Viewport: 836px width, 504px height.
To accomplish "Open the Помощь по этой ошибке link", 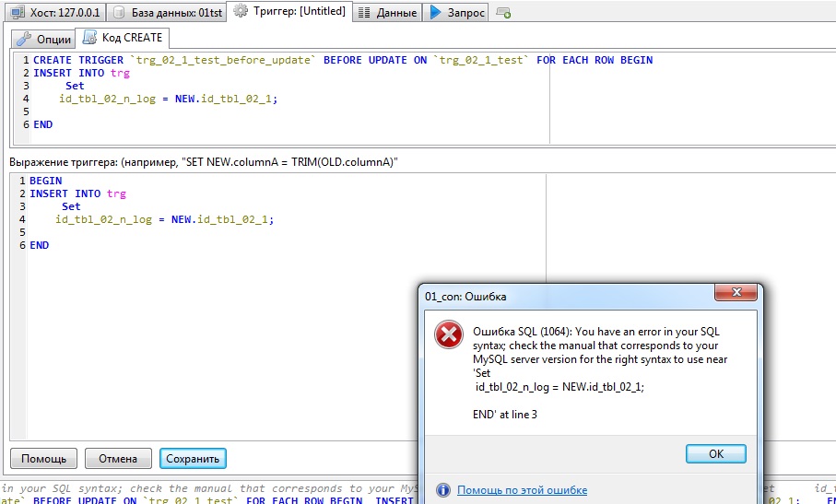I will point(522,490).
